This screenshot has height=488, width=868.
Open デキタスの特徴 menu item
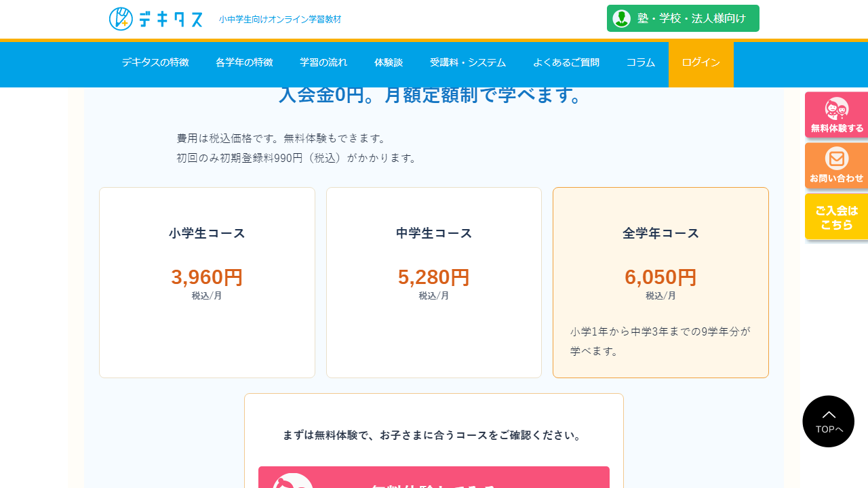click(x=155, y=62)
